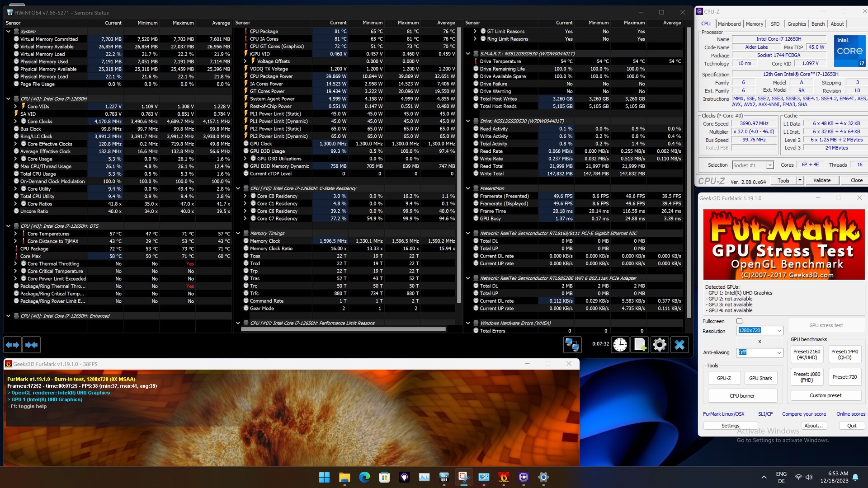Image resolution: width=868 pixels, height=488 pixels.
Task: Launch Microsoft Edge from taskbar
Action: point(364,477)
